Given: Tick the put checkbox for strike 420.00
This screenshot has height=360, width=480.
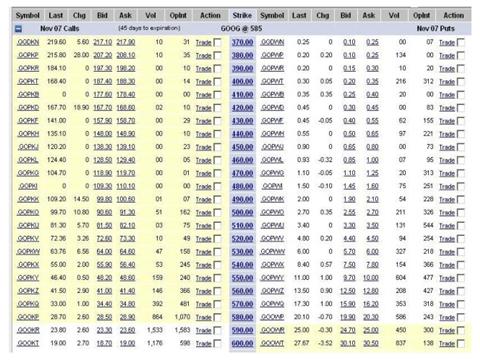Looking at the screenshot, I should click(x=461, y=108).
